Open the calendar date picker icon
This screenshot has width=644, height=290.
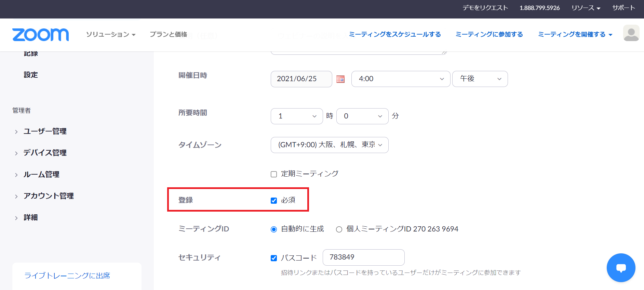340,79
